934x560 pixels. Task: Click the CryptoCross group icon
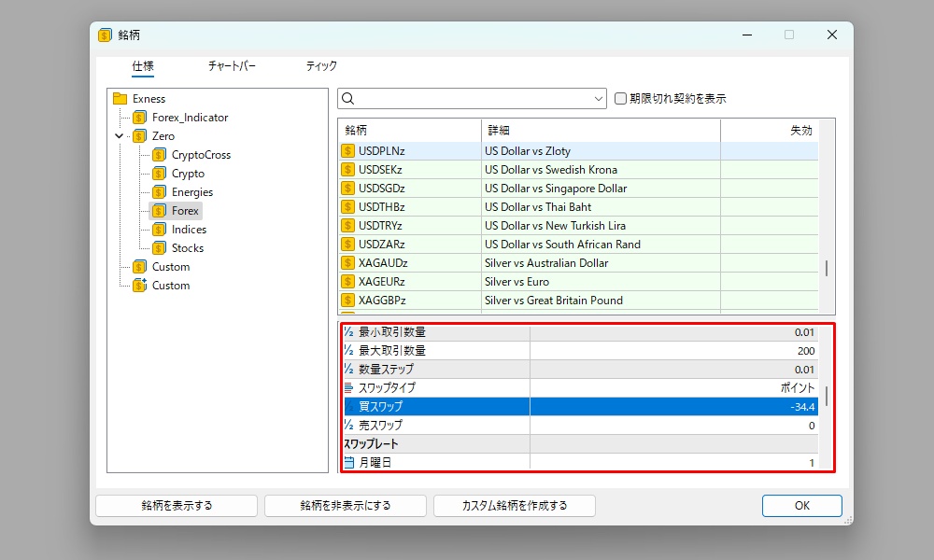tap(159, 155)
